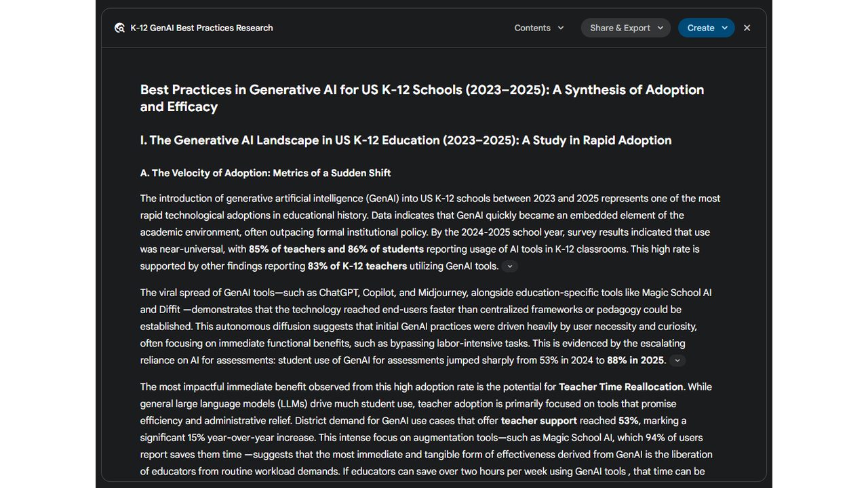Open the Create dropdown button
The height and width of the screenshot is (488, 868).
[x=707, y=28]
